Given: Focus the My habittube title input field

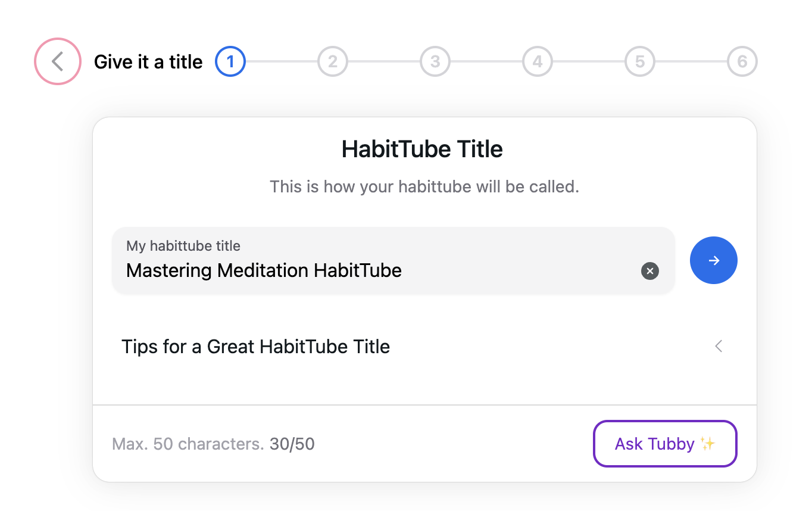Looking at the screenshot, I should [x=393, y=260].
